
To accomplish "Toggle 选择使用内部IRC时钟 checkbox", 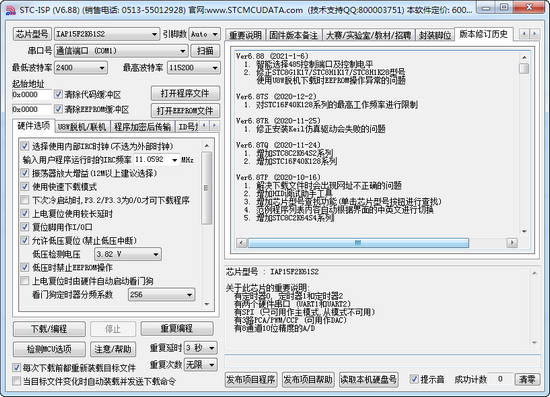I will tap(25, 146).
